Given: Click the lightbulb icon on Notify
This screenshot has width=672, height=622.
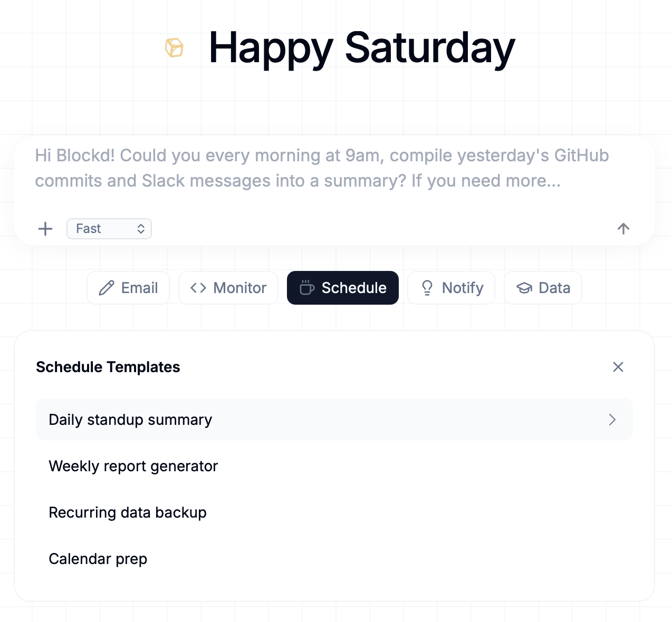Looking at the screenshot, I should click(427, 288).
